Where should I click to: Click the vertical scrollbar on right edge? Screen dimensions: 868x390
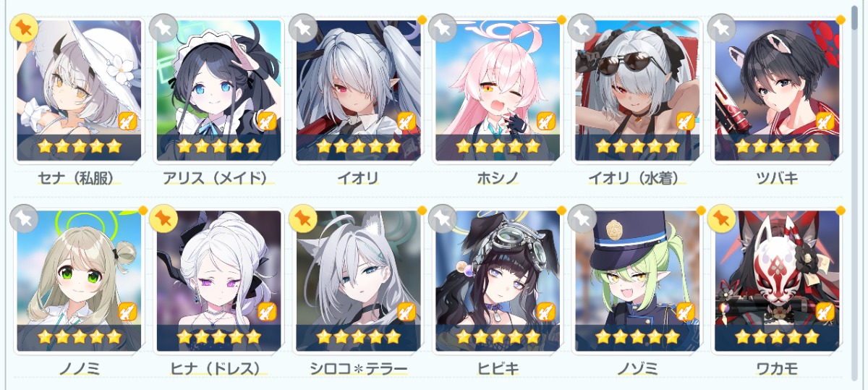856,195
